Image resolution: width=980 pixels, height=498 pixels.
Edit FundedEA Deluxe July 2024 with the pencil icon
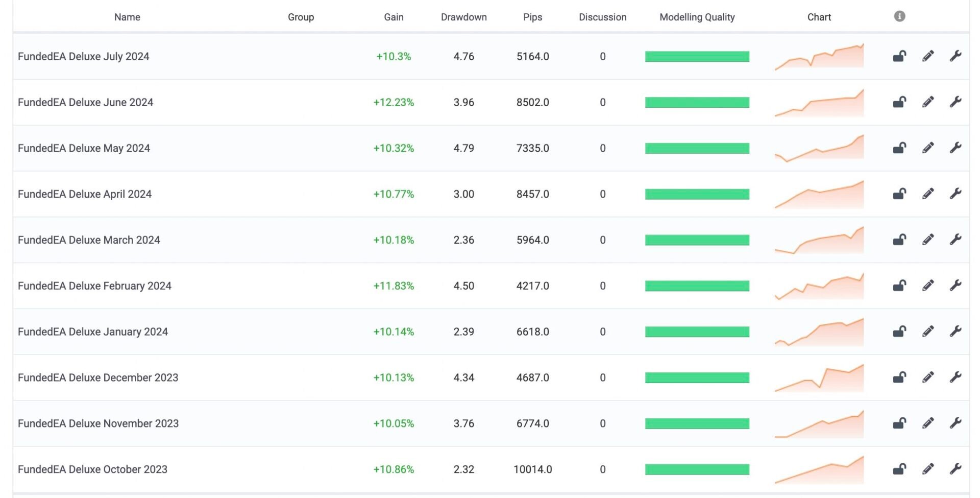tap(928, 56)
